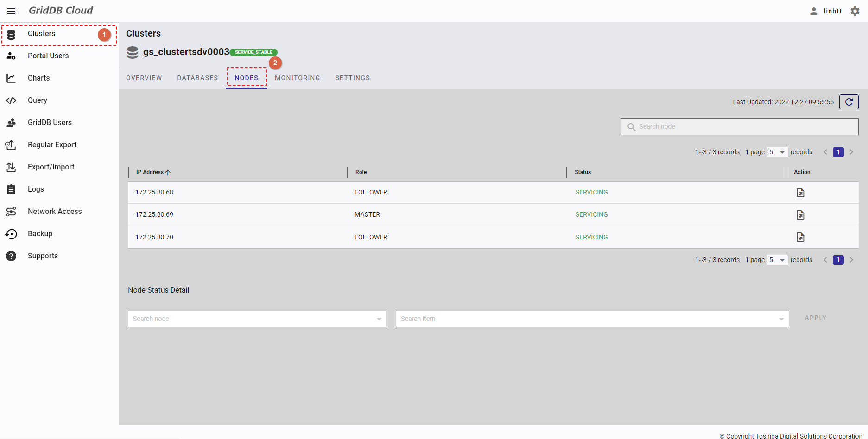Switch to the MONITORING tab

297,78
